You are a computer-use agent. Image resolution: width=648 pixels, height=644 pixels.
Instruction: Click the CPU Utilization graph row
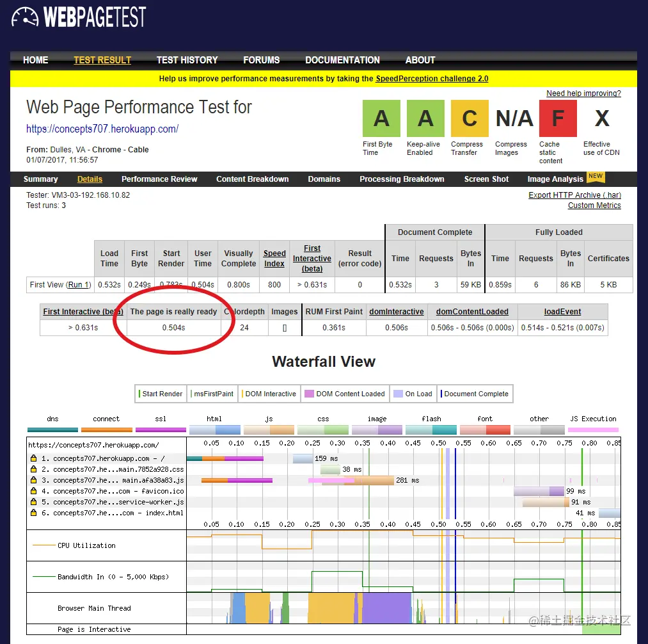click(x=324, y=545)
